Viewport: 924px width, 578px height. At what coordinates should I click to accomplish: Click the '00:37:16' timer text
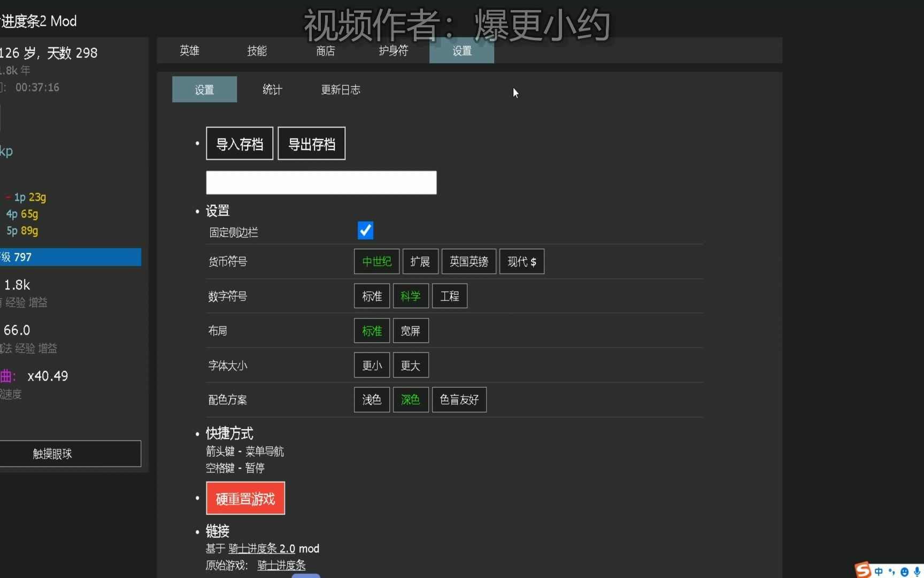[x=37, y=87]
